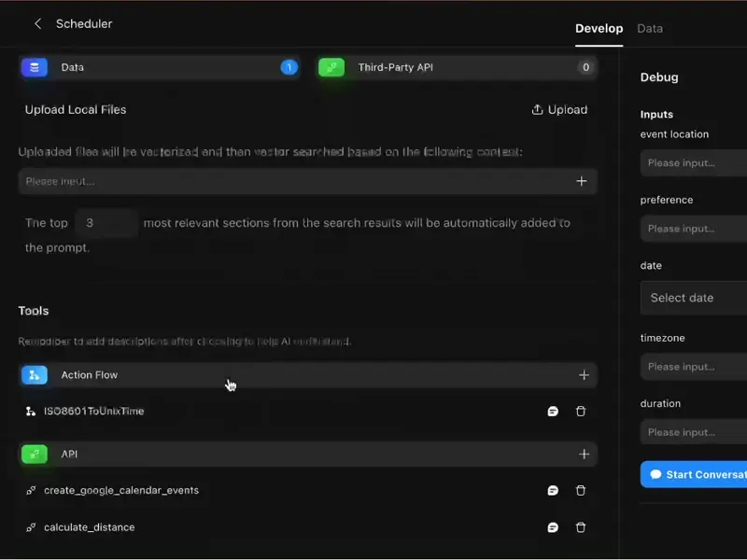This screenshot has width=747, height=560.
Task: Click the top sections number field
Action: click(106, 223)
